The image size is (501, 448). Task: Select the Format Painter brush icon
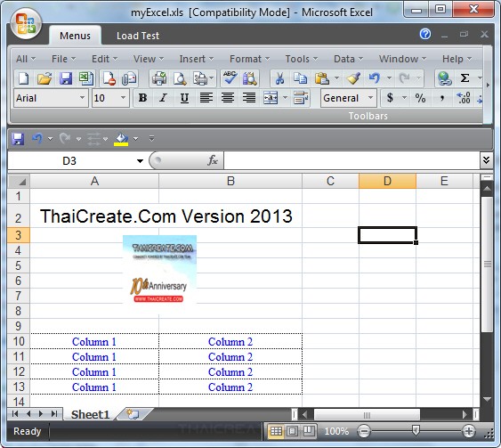[x=353, y=78]
